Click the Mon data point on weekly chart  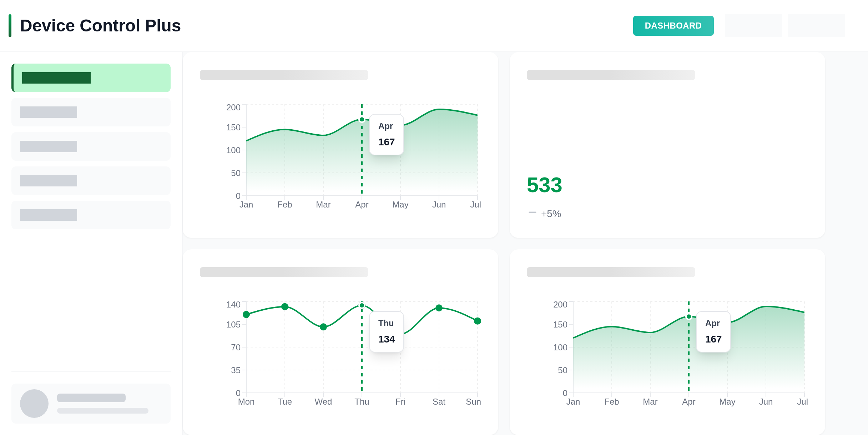click(246, 315)
